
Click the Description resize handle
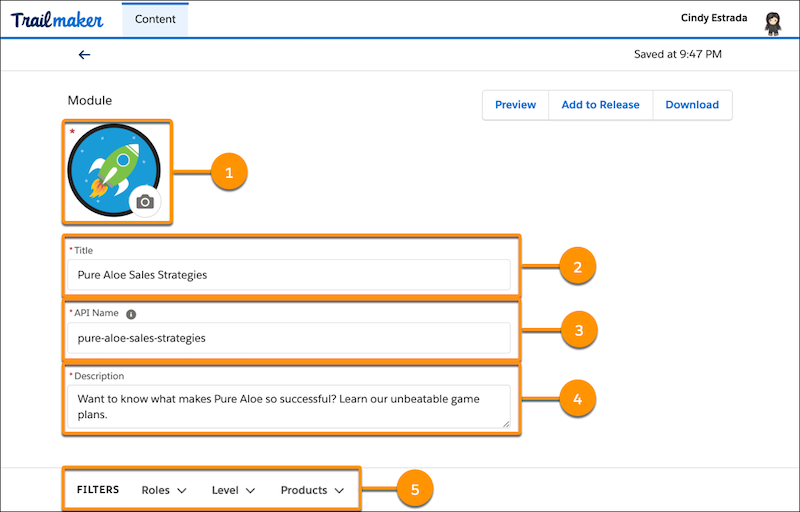click(x=506, y=423)
